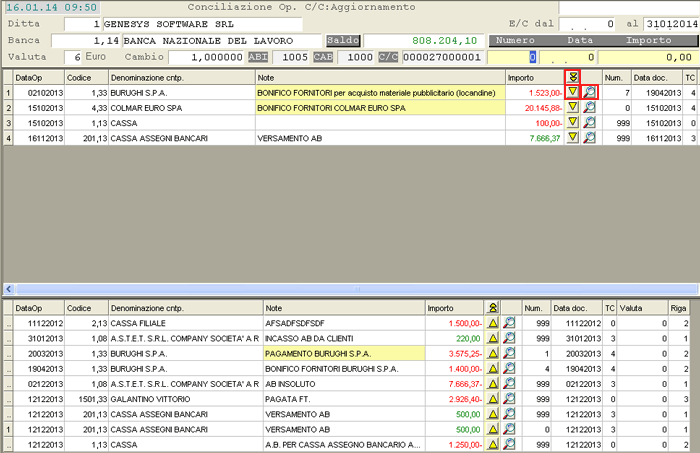Move down the COLMAR EURO SPA row arrow
The image size is (700, 453).
573,108
